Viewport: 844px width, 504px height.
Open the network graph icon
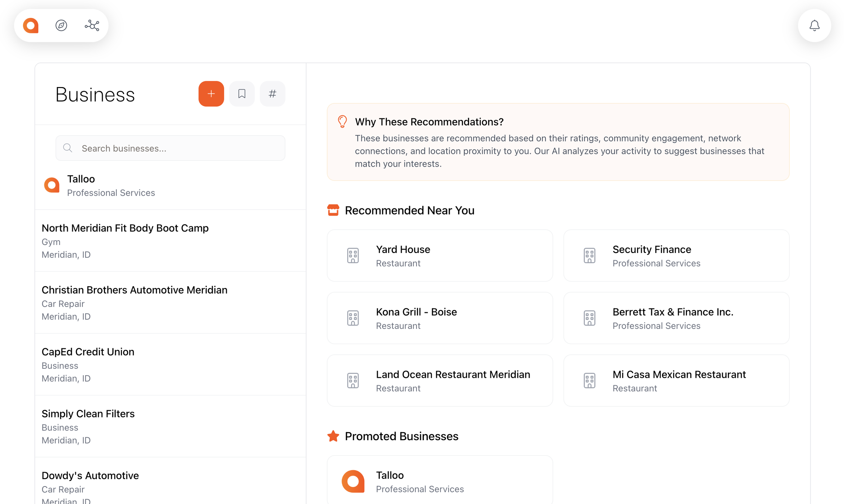point(92,26)
